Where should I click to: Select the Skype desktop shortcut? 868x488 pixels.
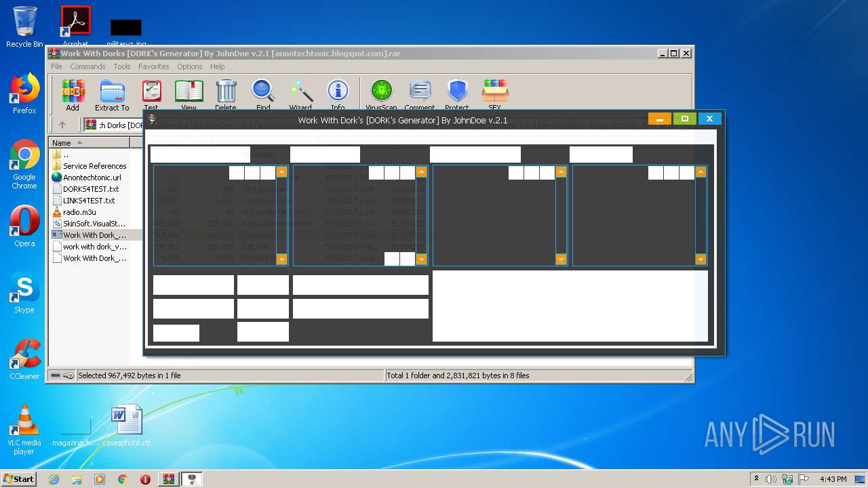click(x=24, y=293)
